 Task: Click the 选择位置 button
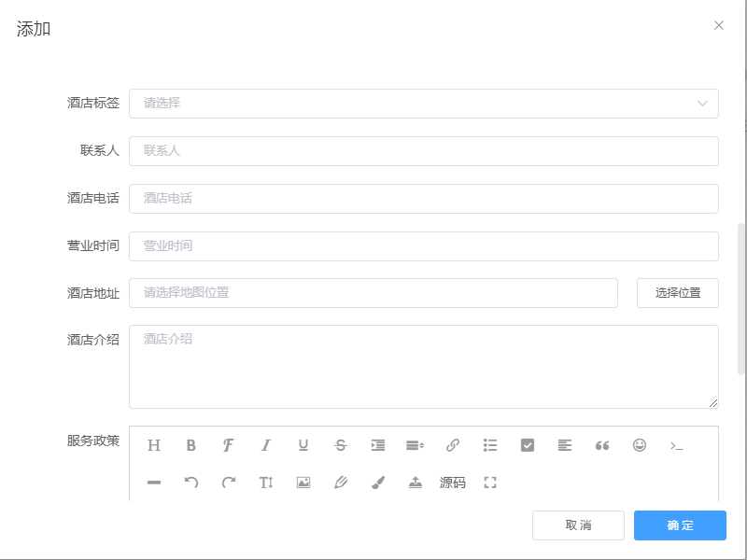click(678, 293)
